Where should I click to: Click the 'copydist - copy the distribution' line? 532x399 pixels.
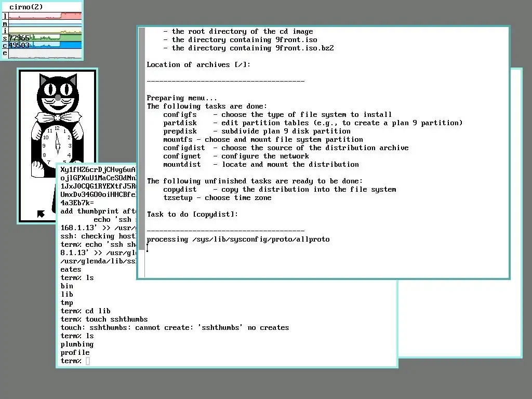[280, 189]
